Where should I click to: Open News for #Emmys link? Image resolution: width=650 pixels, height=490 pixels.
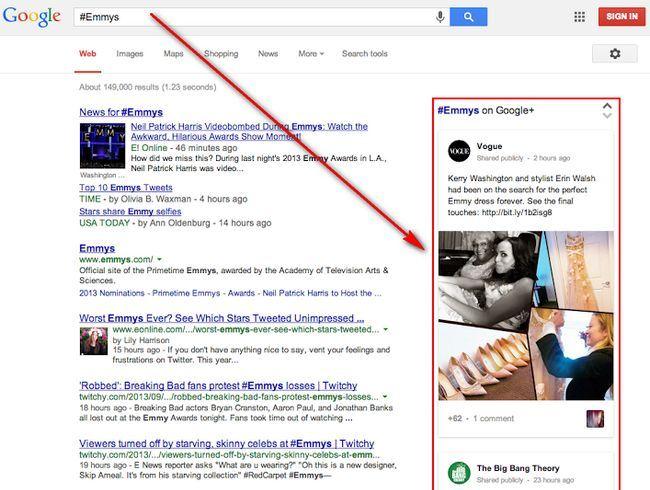pyautogui.click(x=121, y=112)
